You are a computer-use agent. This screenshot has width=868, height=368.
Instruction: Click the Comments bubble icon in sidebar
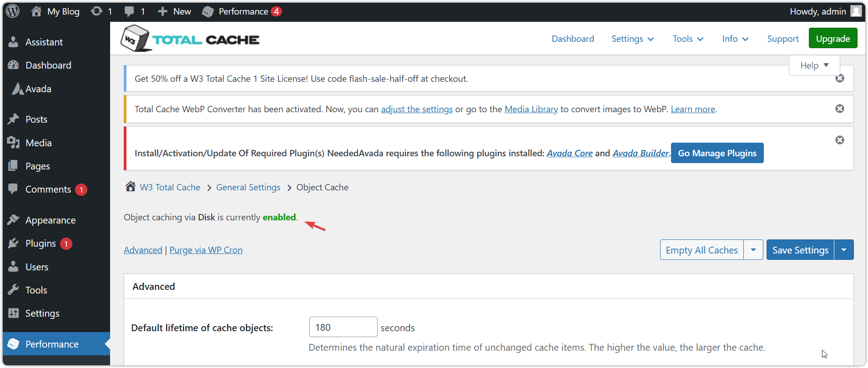click(14, 189)
